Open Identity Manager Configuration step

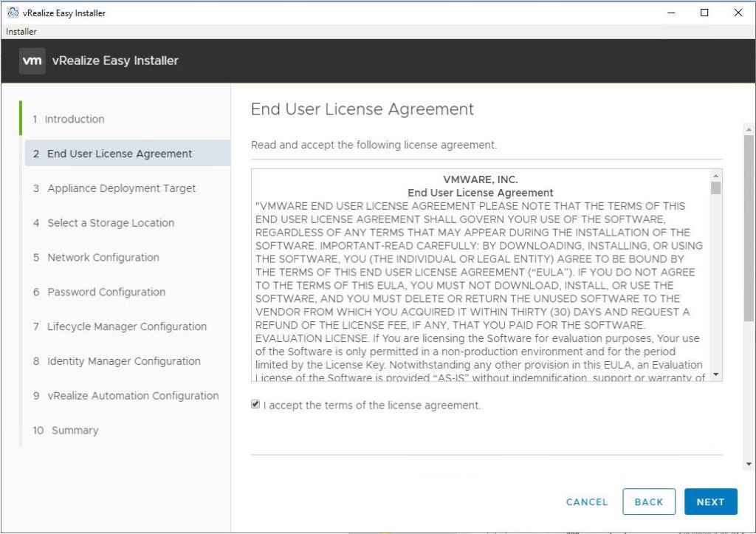pyautogui.click(x=123, y=361)
